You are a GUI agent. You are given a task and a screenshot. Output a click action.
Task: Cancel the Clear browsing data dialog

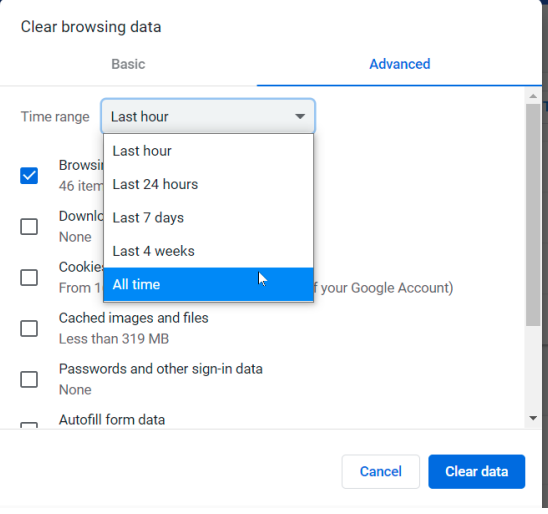tap(381, 471)
